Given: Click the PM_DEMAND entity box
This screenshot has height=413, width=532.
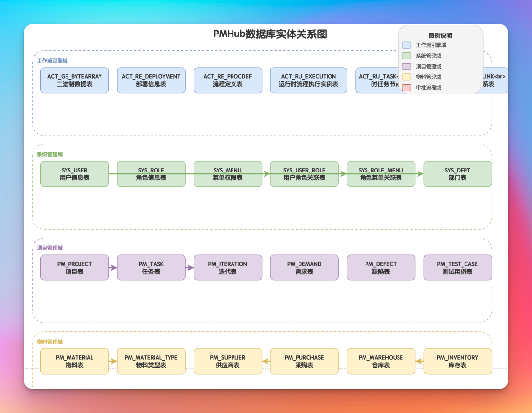Looking at the screenshot, I should click(x=304, y=268).
